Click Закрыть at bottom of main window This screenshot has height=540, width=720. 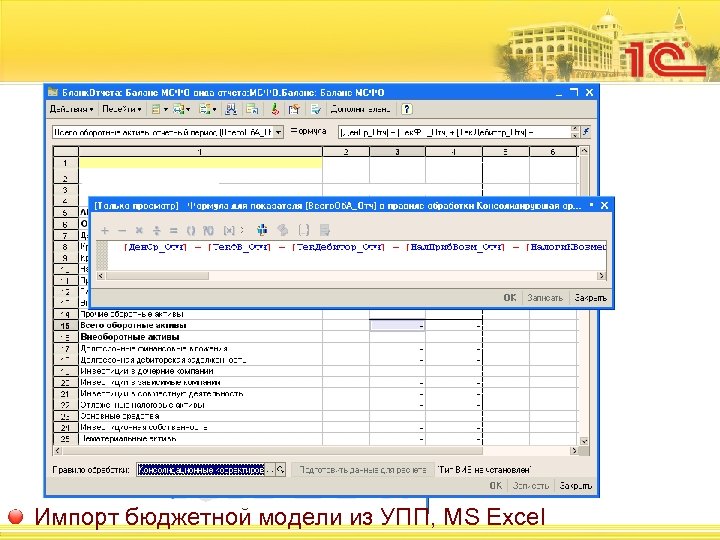(576, 486)
